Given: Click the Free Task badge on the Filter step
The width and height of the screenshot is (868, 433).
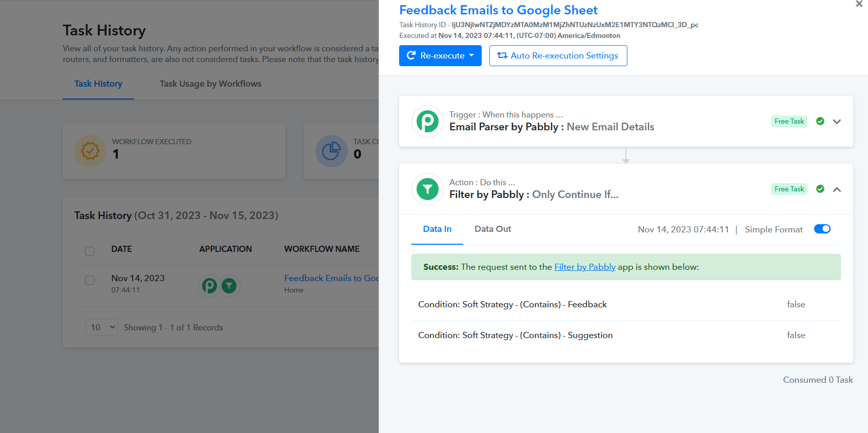Looking at the screenshot, I should (x=789, y=189).
